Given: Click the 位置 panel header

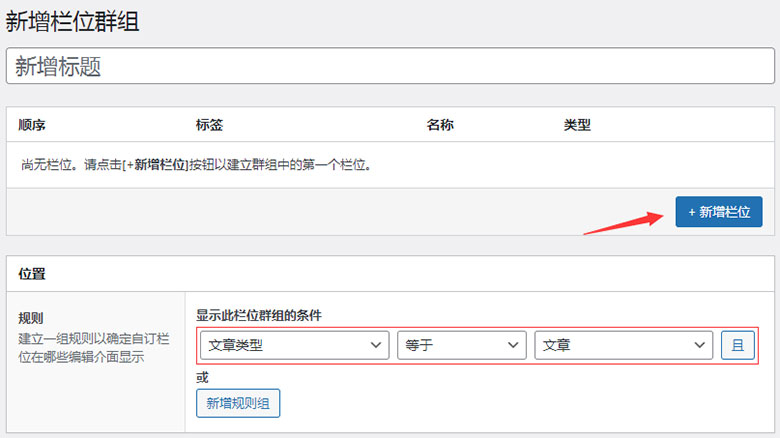Looking at the screenshot, I should [32, 273].
